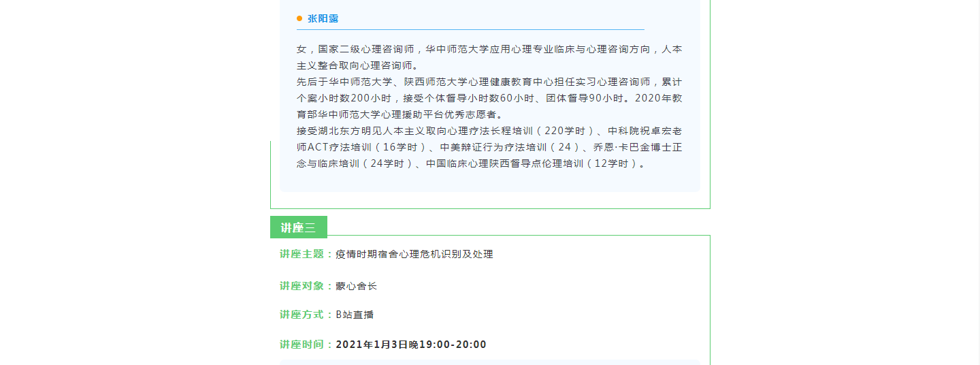
Task: Click the line starting 师ACT疗法培训
Action: pos(489,147)
